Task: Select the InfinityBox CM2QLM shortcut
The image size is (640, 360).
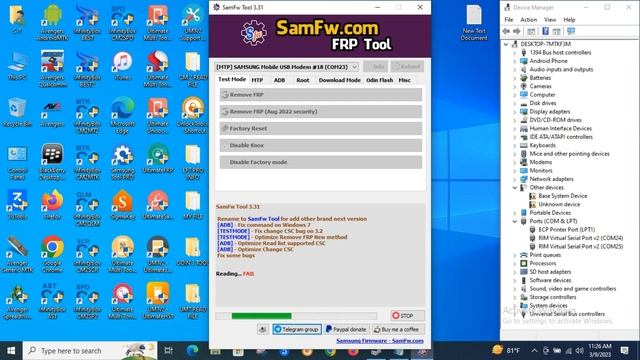Action: pos(87,208)
